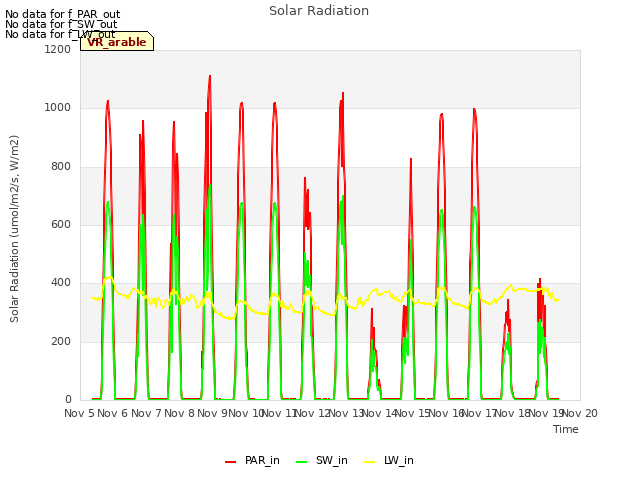The width and height of the screenshot is (640, 480).
Task: Click the 1000 y-axis tick label
Action: 58,108
